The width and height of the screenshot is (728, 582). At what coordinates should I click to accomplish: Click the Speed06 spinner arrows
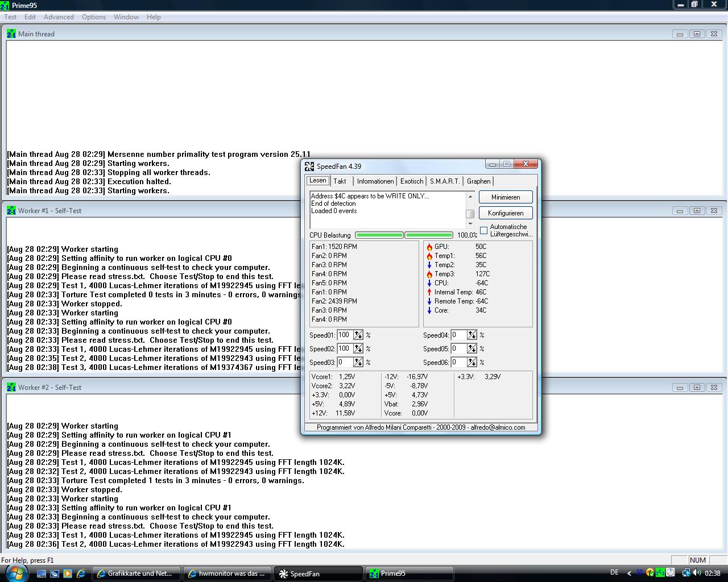click(x=472, y=363)
